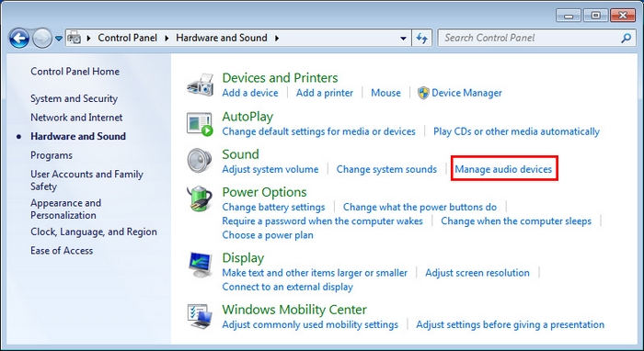Open Windows Mobility Center heading
The width and height of the screenshot is (644, 351).
pyautogui.click(x=294, y=310)
